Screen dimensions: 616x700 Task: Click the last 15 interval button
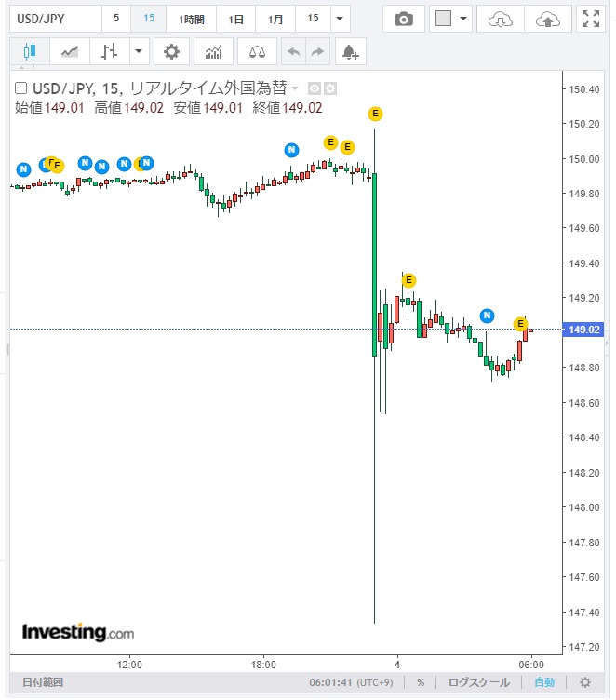pos(313,19)
